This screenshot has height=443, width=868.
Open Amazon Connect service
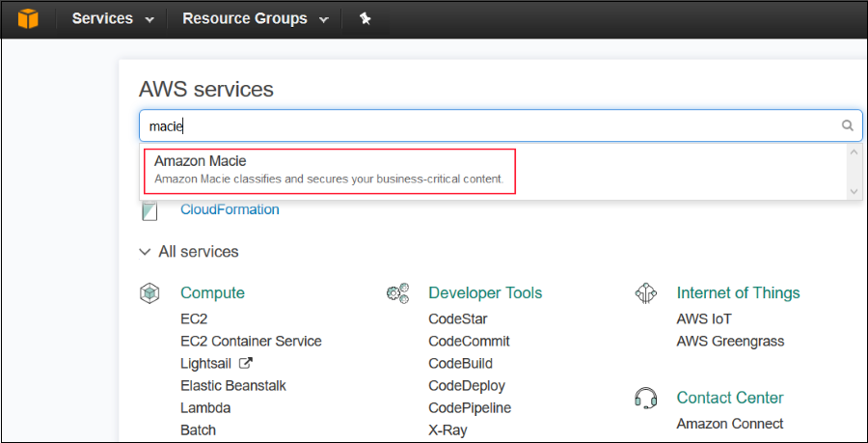tap(730, 424)
